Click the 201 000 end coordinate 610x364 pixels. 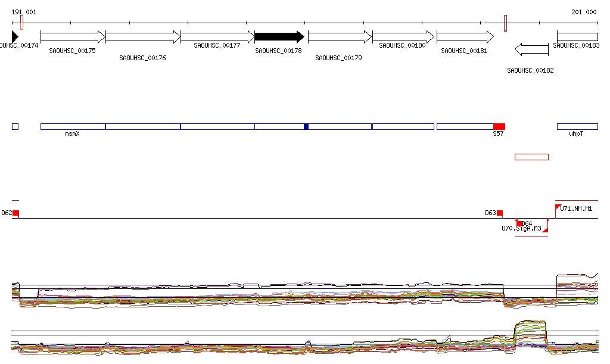click(x=584, y=12)
